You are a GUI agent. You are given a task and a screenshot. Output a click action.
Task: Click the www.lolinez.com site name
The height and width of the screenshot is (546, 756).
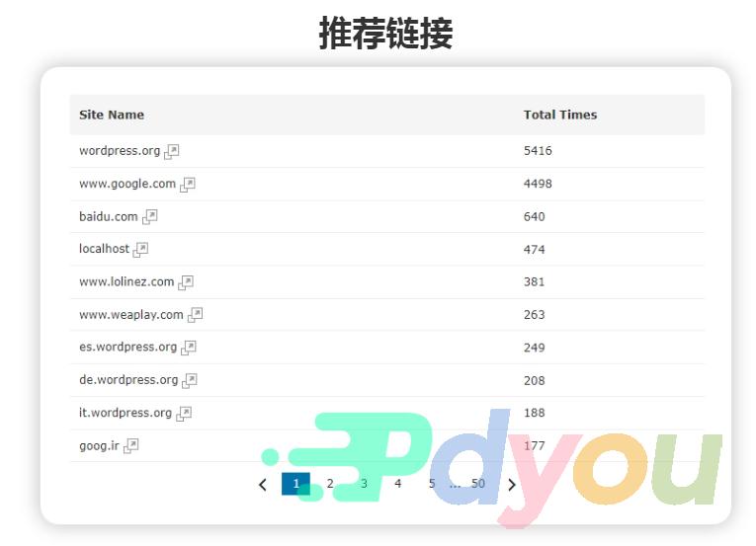point(126,281)
